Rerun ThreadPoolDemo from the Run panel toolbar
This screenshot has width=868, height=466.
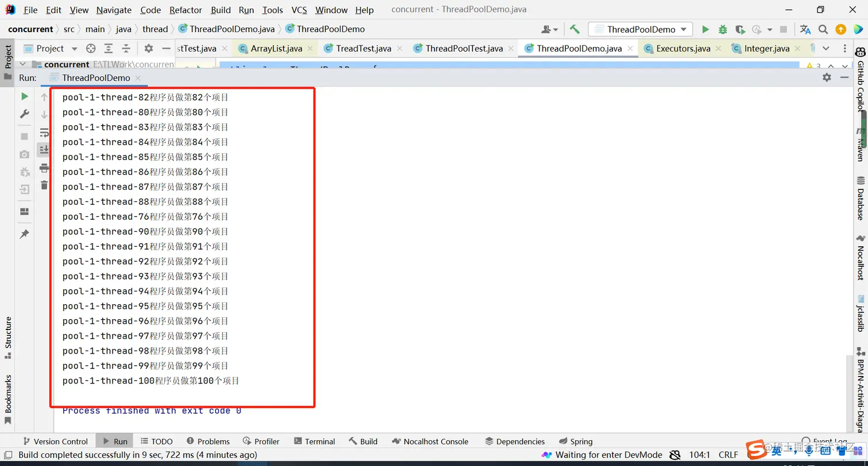25,96
